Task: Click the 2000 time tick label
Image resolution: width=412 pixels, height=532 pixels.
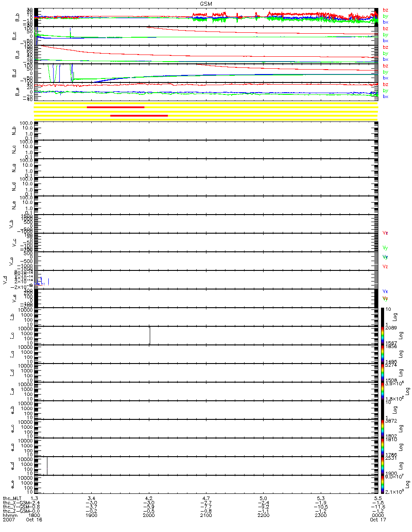Action: [x=149, y=516]
